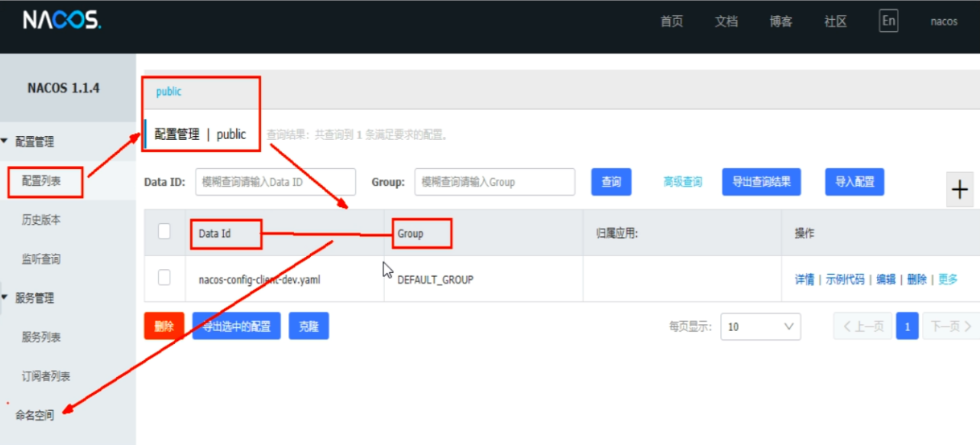The width and height of the screenshot is (980, 445).
Task: Open 服务列表 in the sidebar
Action: click(x=41, y=337)
